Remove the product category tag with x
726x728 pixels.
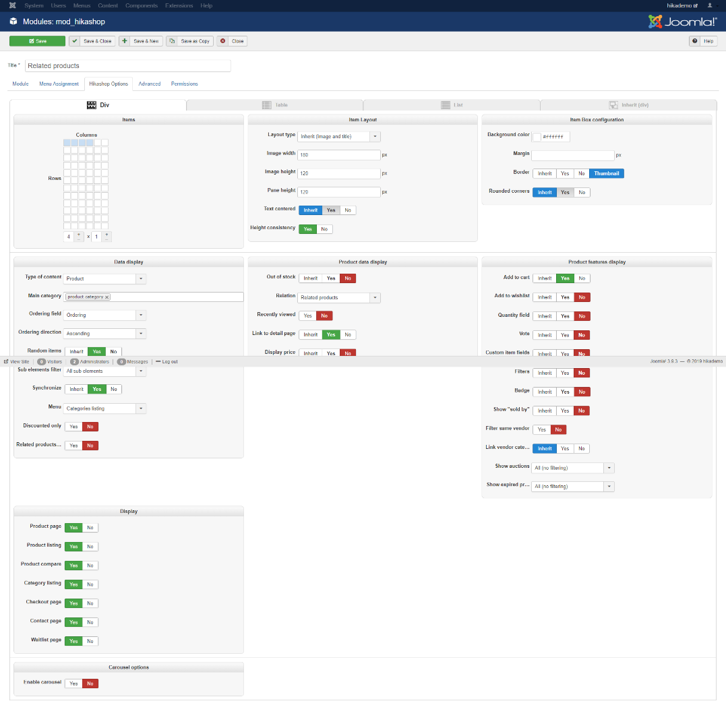click(107, 297)
